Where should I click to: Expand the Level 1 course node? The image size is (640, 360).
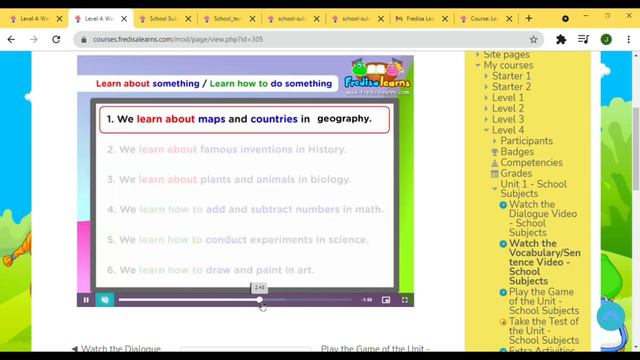pyautogui.click(x=486, y=98)
